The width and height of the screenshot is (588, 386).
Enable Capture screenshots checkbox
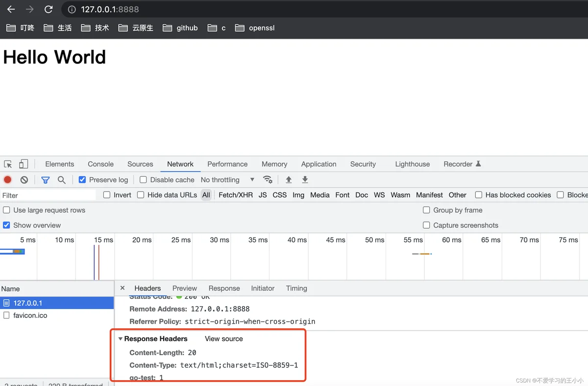click(x=426, y=225)
